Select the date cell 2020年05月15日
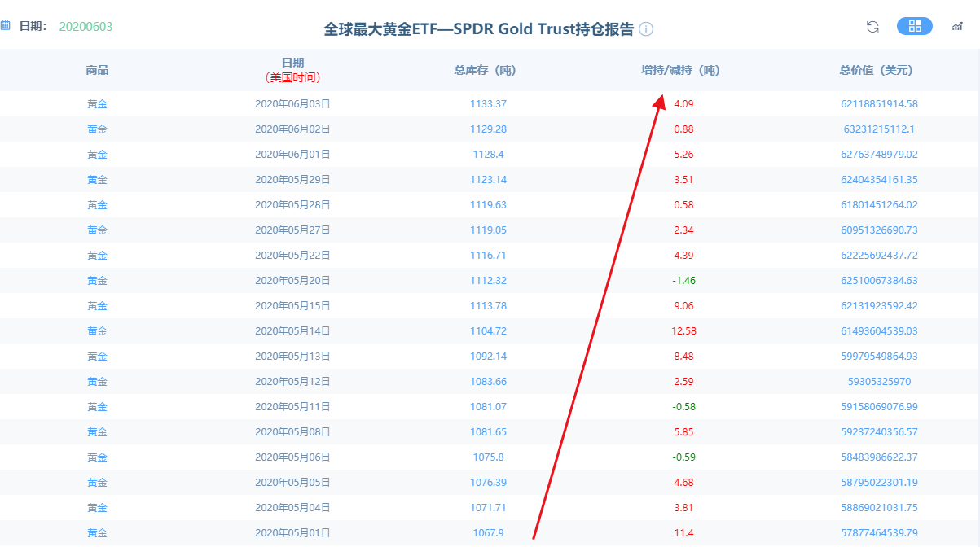This screenshot has height=547, width=980. pos(292,306)
